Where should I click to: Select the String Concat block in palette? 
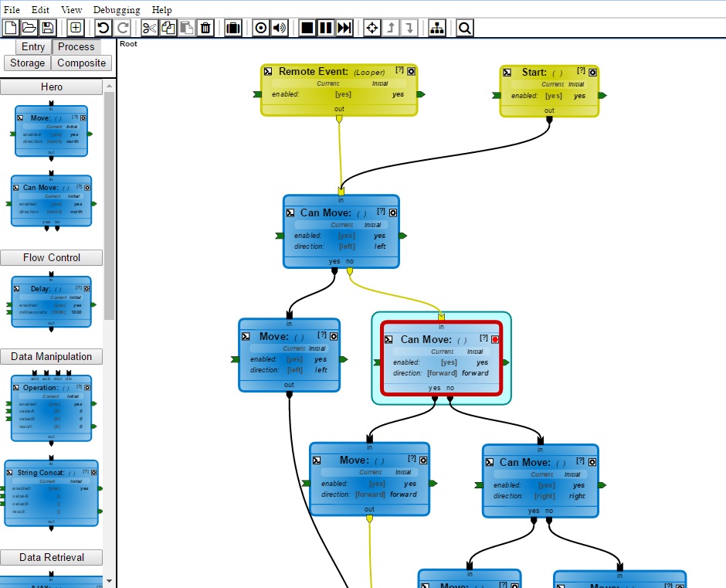click(51, 493)
